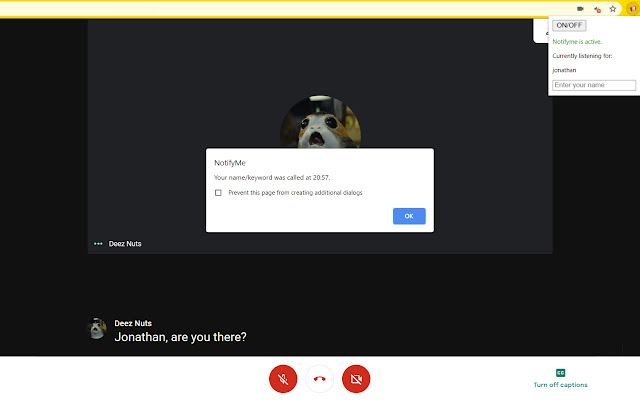
Task: Click OK in the NotifyMe dialog
Action: coord(409,216)
